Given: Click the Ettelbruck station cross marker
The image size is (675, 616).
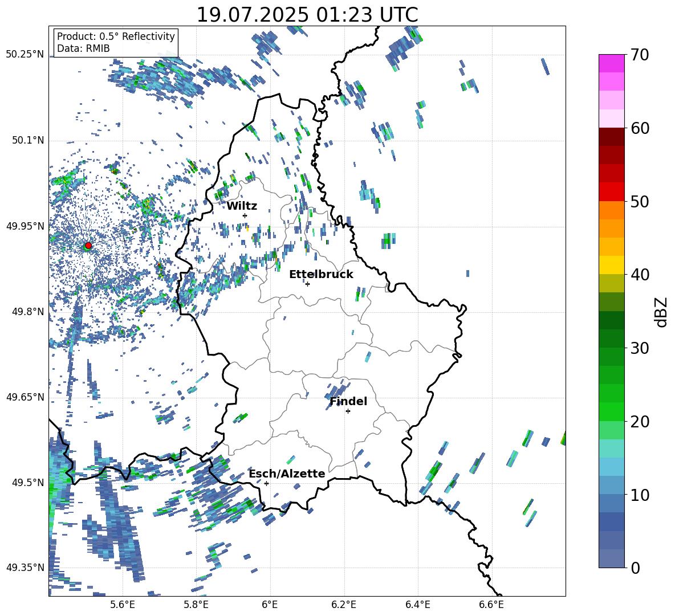Looking at the screenshot, I should pyautogui.click(x=307, y=284).
